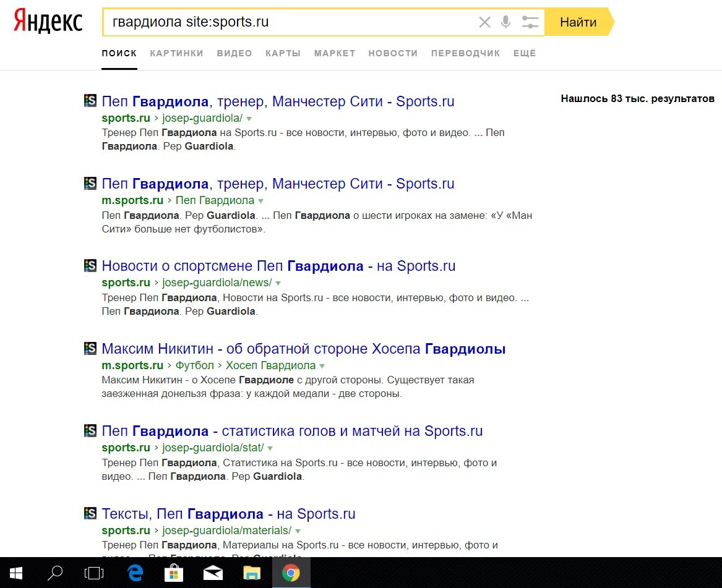Click the josep-guardiola/news/ green URL path
722x588 pixels.
[217, 283]
